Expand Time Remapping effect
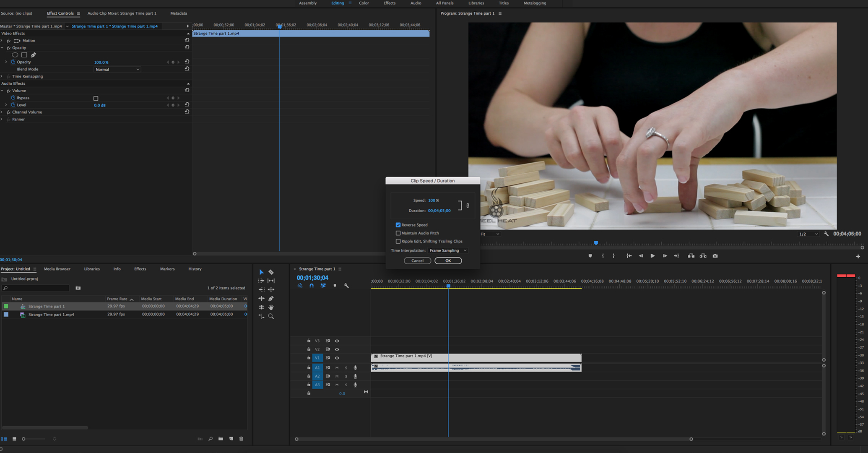The height and width of the screenshot is (453, 868). pyautogui.click(x=2, y=76)
